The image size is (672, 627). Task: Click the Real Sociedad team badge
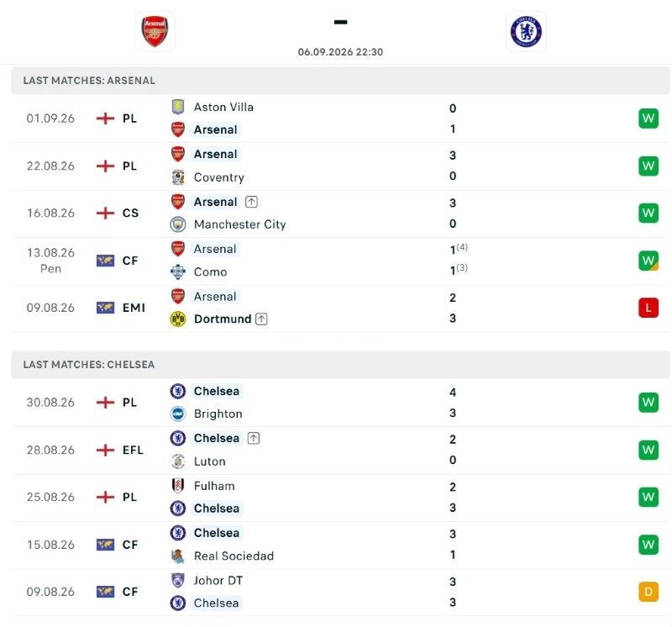coord(178,556)
